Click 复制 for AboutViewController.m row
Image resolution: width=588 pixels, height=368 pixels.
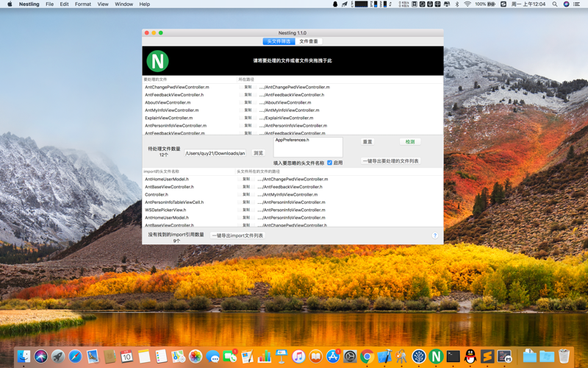[248, 102]
